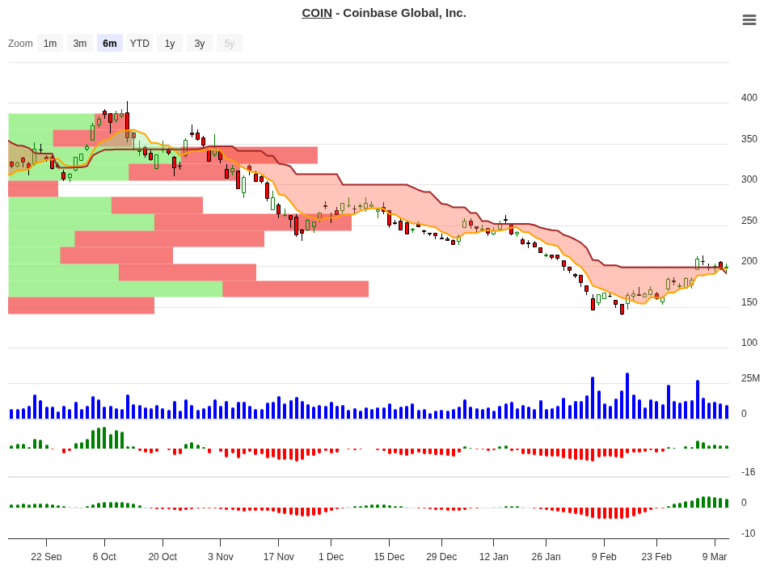This screenshot has width=768, height=582.
Task: Click the 23 Feb date axis label
Action: click(x=656, y=557)
